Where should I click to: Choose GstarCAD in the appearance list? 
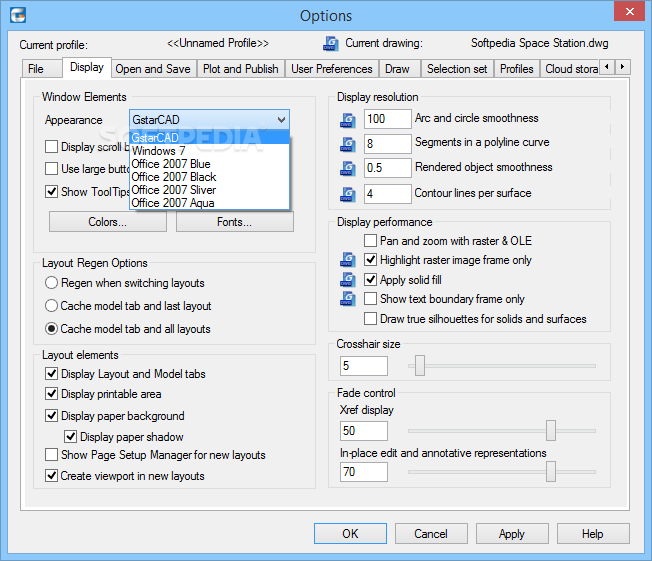click(x=210, y=137)
